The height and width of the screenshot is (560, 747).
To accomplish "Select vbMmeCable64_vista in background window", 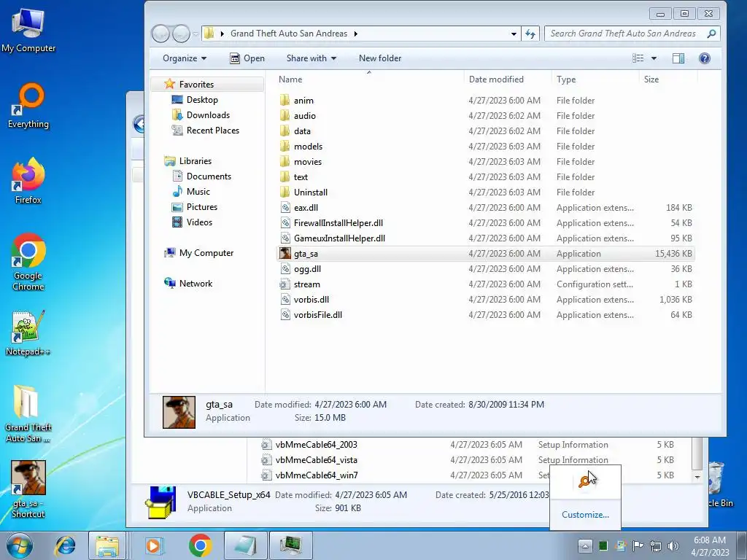I will coord(317,459).
